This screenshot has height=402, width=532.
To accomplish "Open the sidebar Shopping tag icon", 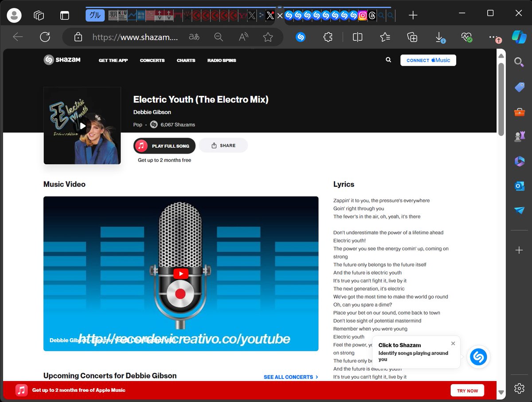I will pyautogui.click(x=519, y=87).
